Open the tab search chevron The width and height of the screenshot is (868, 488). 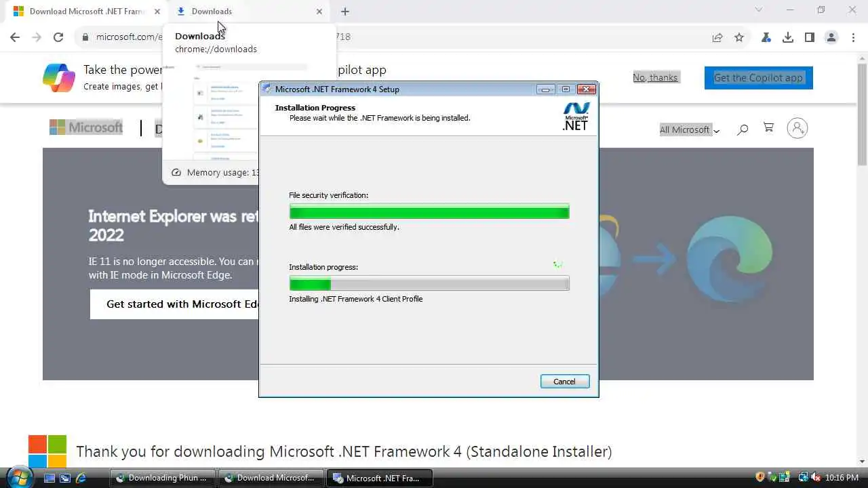(x=759, y=10)
